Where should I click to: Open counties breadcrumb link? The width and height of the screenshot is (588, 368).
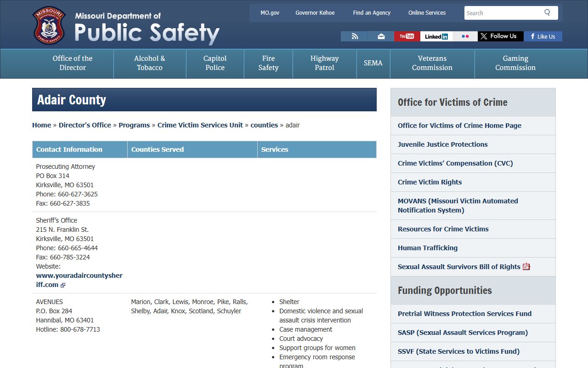264,125
